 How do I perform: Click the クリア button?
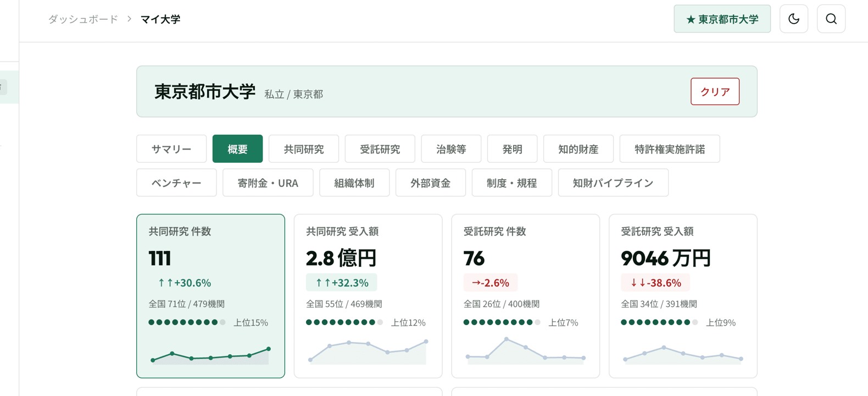[715, 91]
